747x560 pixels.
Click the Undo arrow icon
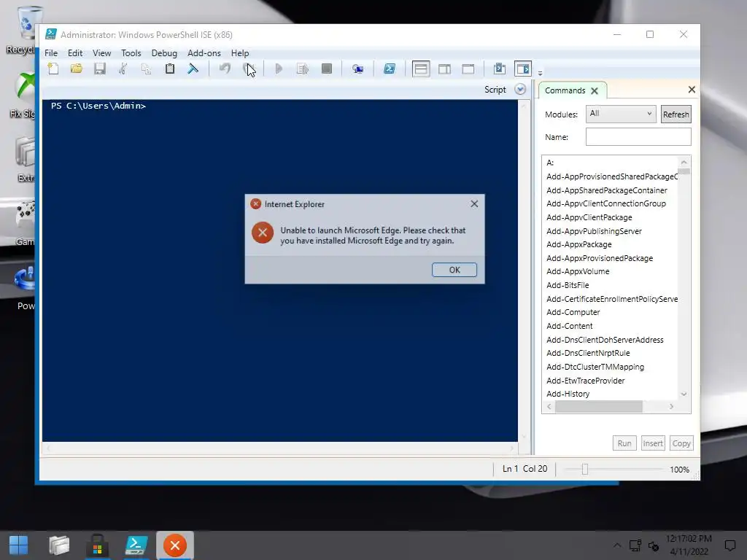tap(225, 69)
